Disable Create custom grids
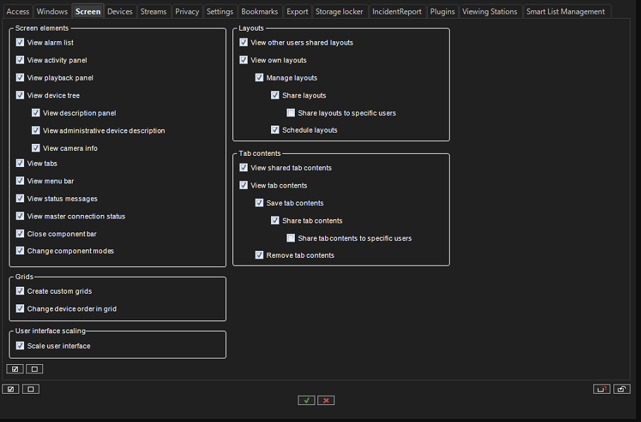The image size is (641, 422). click(x=20, y=291)
